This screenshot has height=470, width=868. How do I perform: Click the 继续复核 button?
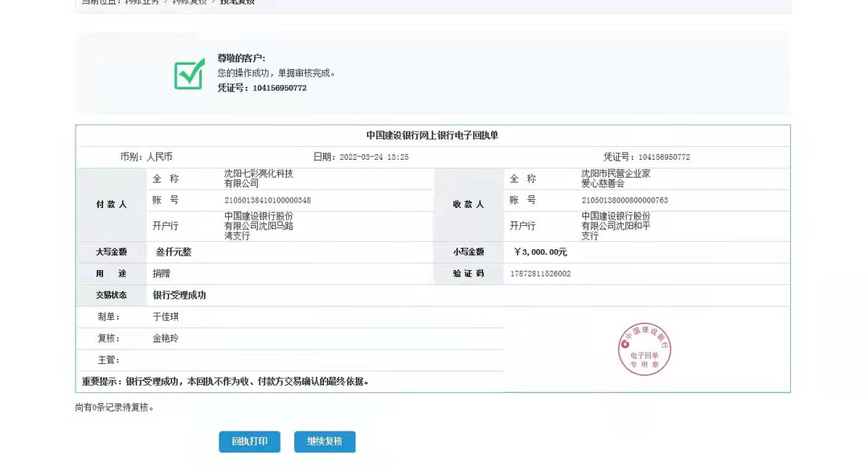pos(325,442)
